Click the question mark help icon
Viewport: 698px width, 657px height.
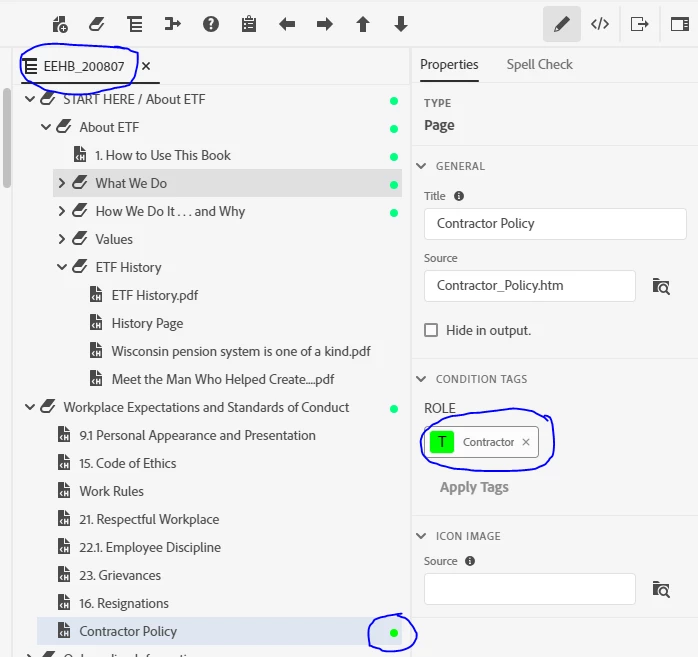pos(211,24)
